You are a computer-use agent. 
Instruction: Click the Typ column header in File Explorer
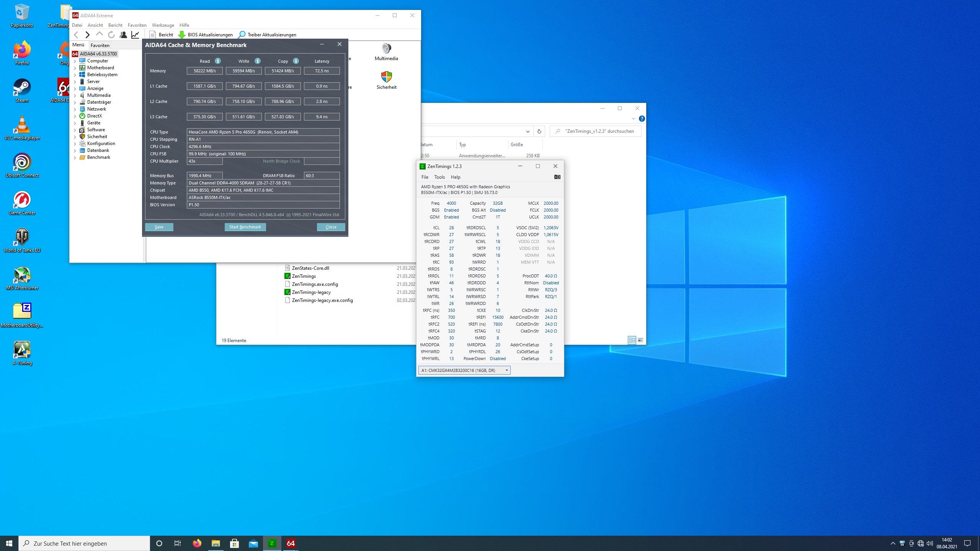point(482,145)
